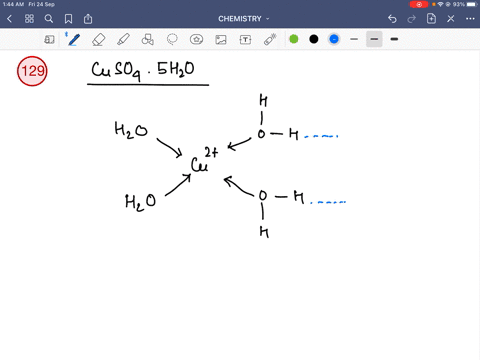Tap the red circled 129 label

pos(32,71)
